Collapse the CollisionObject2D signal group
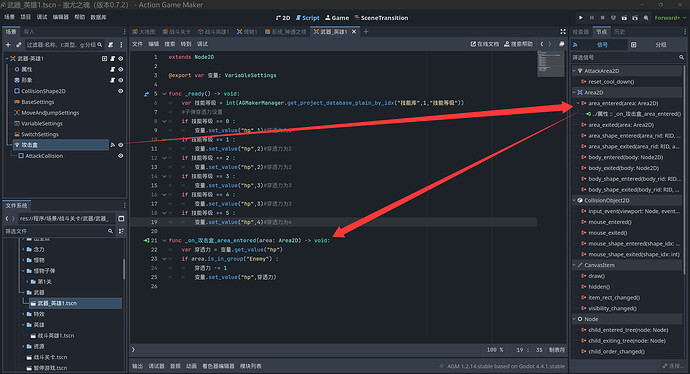The width and height of the screenshot is (690, 374). click(574, 200)
